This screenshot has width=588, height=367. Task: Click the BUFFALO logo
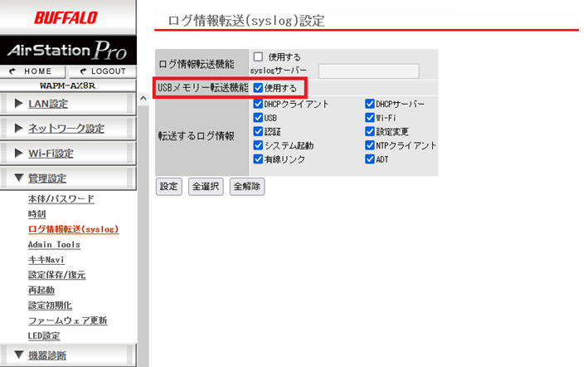click(66, 17)
